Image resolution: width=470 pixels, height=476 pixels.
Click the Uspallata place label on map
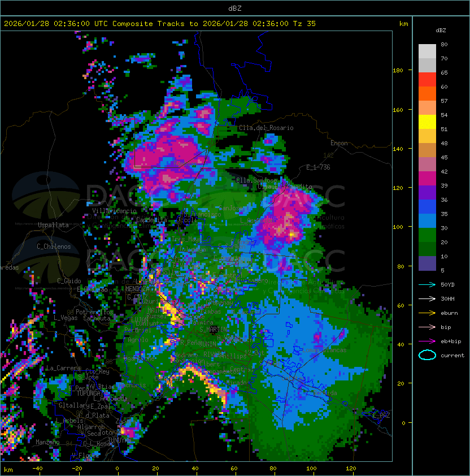(53, 225)
